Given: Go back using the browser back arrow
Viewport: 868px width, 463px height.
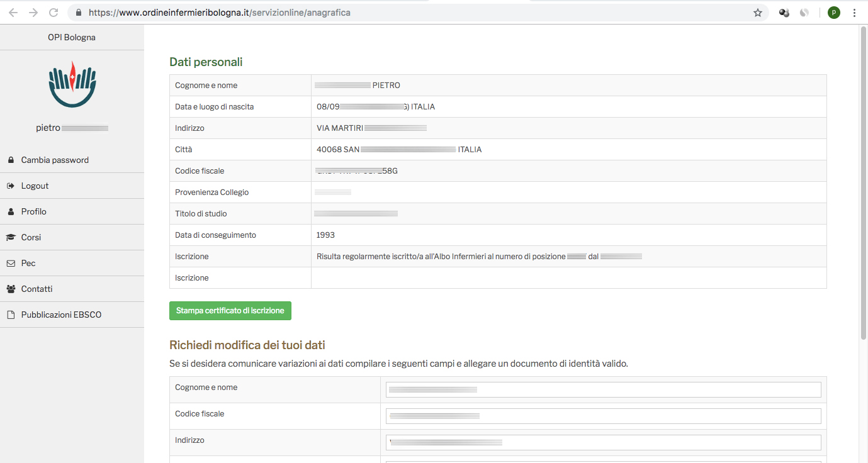Looking at the screenshot, I should click(x=13, y=13).
